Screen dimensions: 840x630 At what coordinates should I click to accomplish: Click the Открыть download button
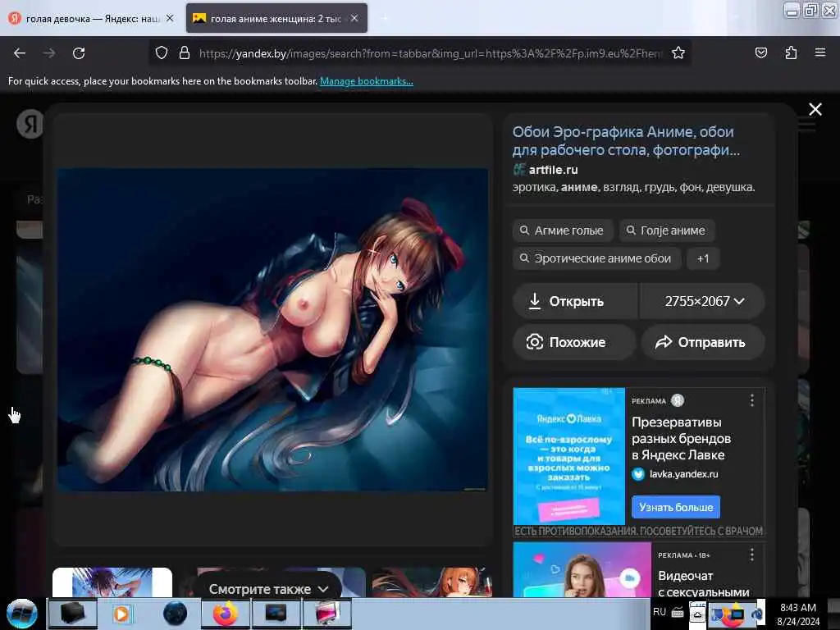click(x=575, y=301)
